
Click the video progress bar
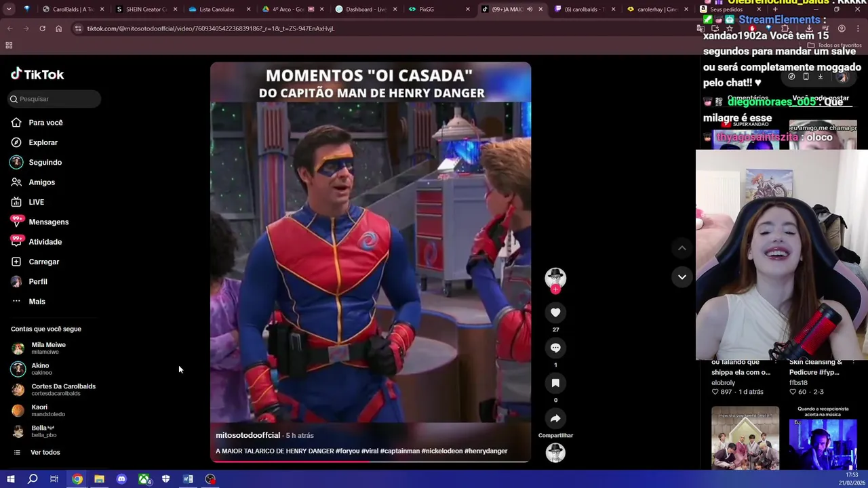pyautogui.click(x=370, y=461)
